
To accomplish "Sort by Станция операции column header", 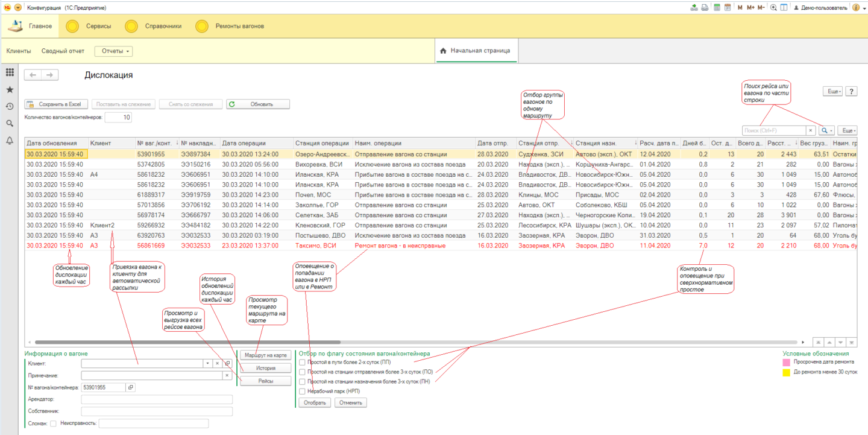I will [x=322, y=143].
